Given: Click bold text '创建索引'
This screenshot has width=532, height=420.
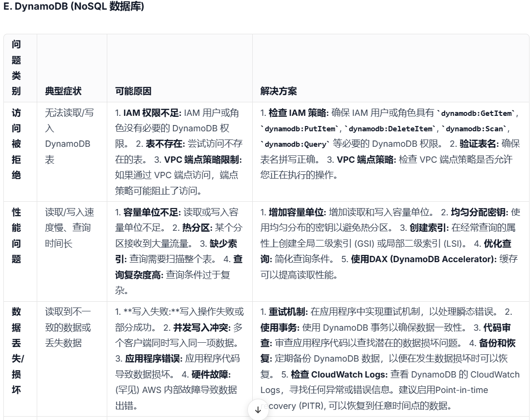Looking at the screenshot, I should point(429,228).
